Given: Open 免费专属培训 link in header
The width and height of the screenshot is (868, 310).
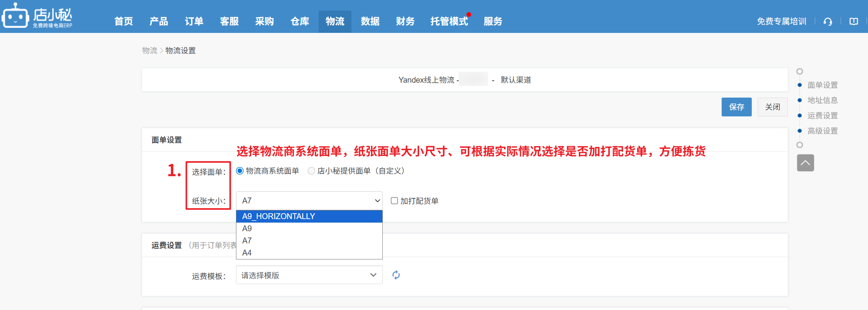Looking at the screenshot, I should [781, 22].
